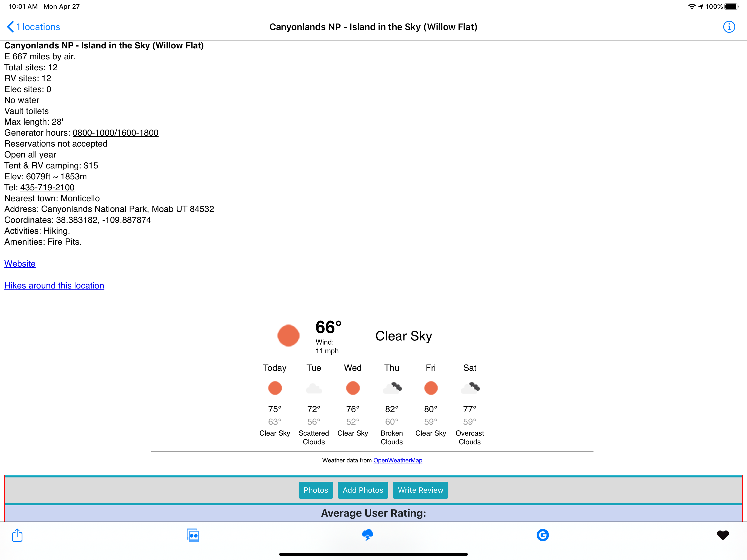Open the photo gallery toolbar icon

click(x=192, y=535)
